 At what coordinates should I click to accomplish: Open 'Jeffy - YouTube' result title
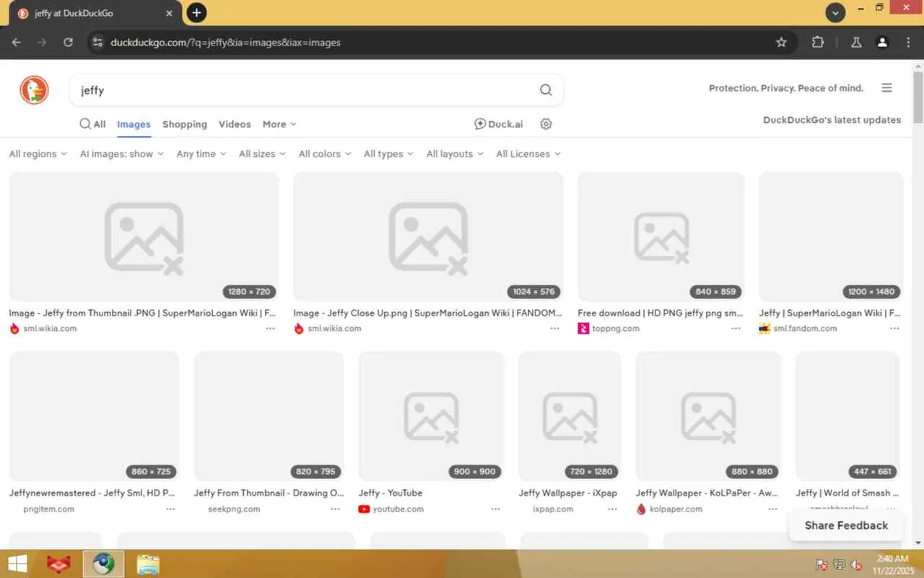(391, 493)
